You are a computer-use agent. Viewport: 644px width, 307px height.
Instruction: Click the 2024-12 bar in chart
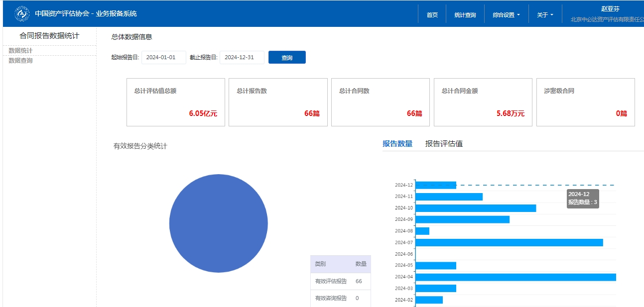pyautogui.click(x=436, y=185)
